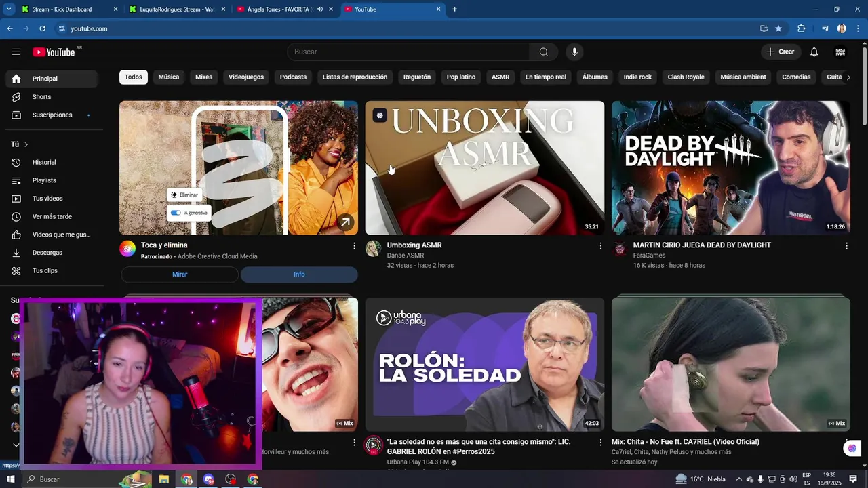Bookmark this page with the star
This screenshot has width=868, height=488.
tap(778, 28)
